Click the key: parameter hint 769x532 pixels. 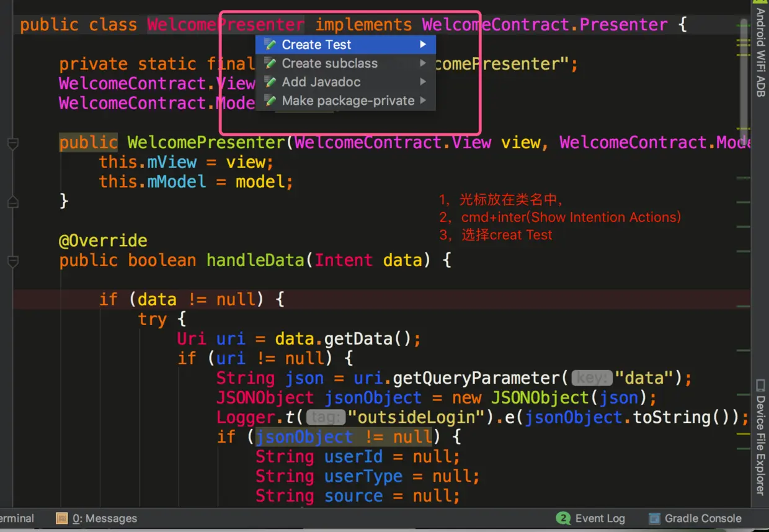(592, 378)
